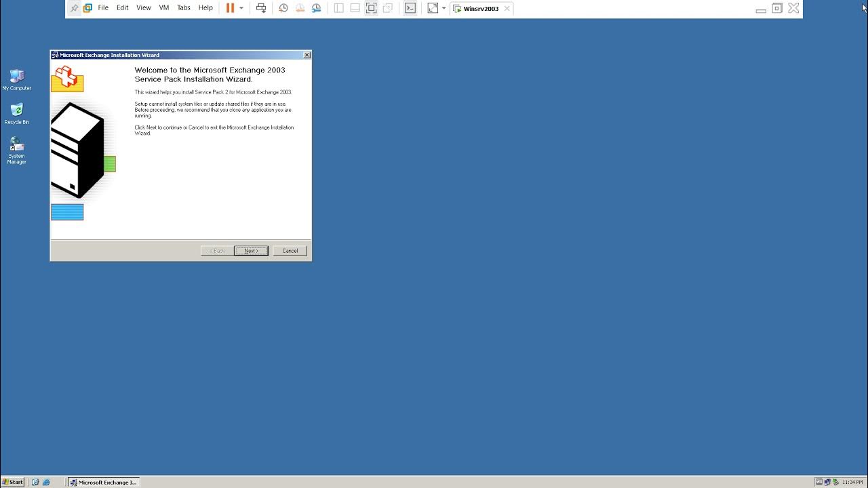Image resolution: width=868 pixels, height=488 pixels.
Task: Click the 11:34 PM taskbar clock
Action: pos(852,482)
